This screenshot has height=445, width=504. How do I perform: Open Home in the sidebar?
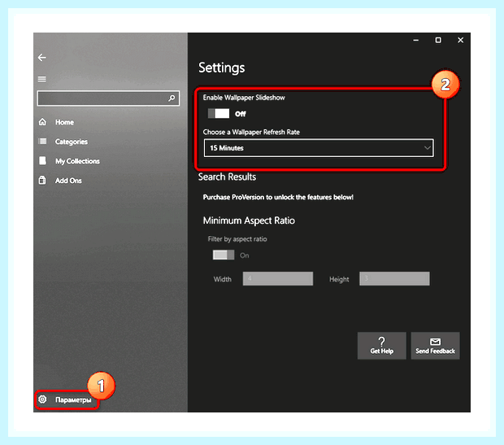pyautogui.click(x=64, y=122)
